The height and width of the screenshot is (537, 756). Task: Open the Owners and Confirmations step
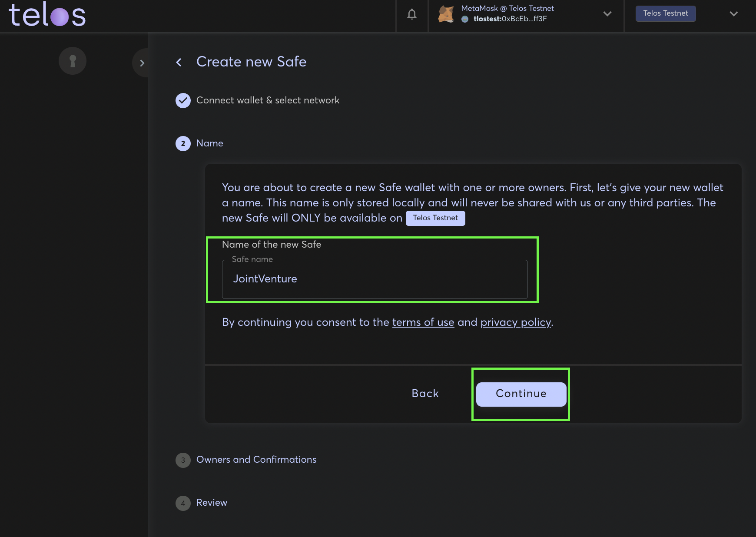[256, 460]
